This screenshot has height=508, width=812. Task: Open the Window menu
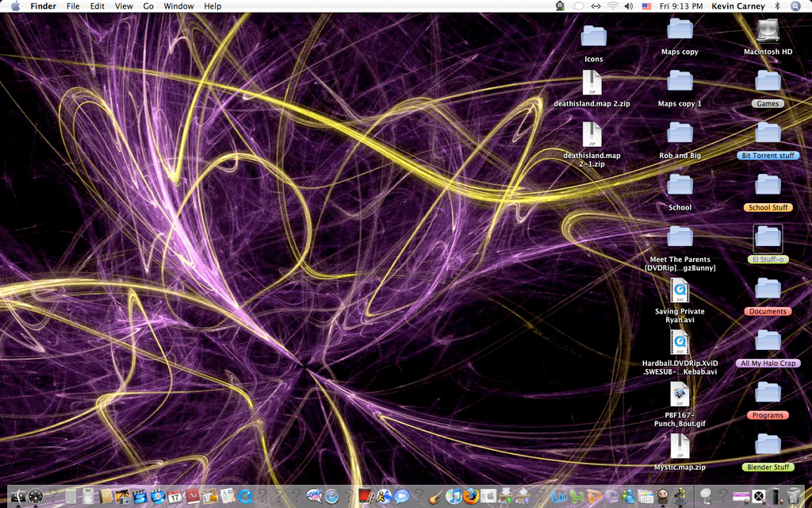(178, 6)
